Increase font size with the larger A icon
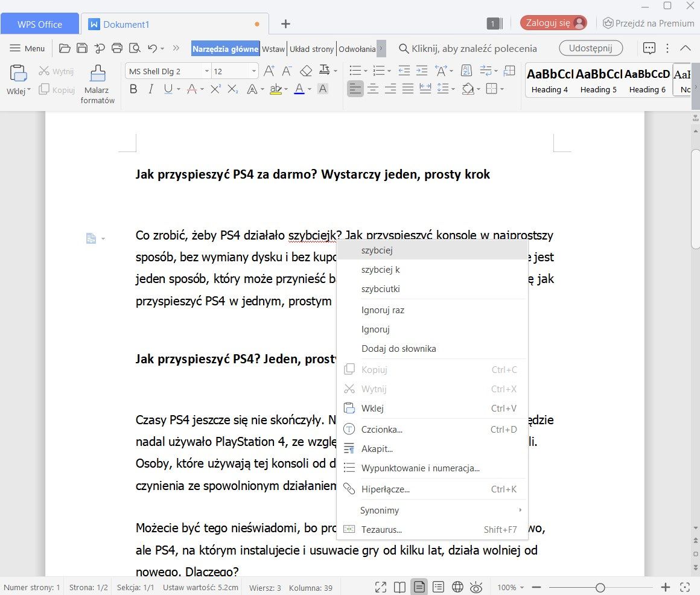Screen dimensions: 700x595 (269, 71)
